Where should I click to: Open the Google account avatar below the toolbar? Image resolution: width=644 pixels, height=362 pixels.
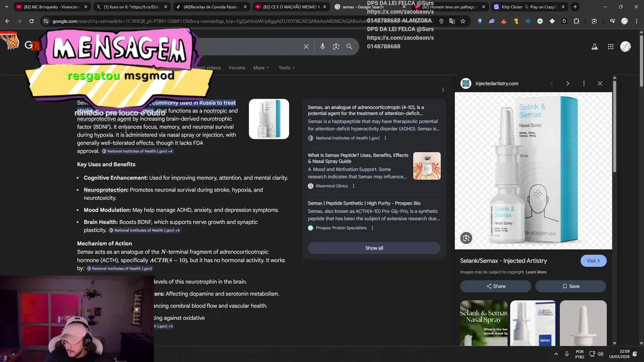[x=625, y=46]
